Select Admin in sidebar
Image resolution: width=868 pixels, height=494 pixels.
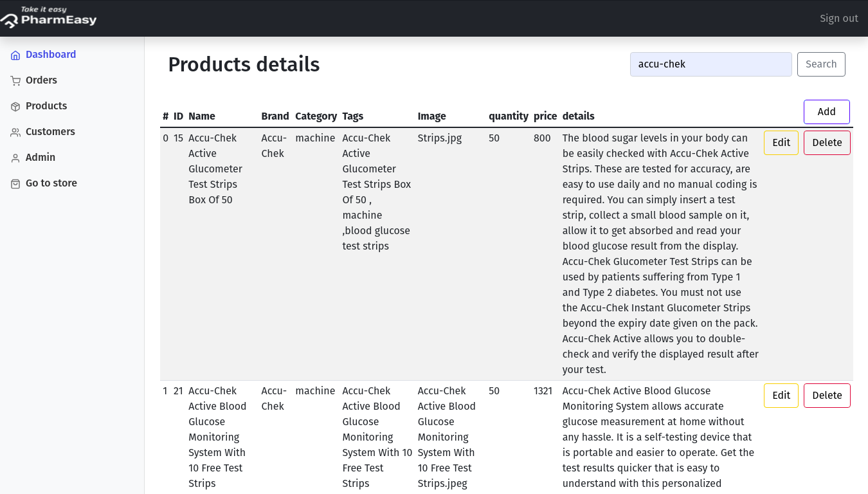pyautogui.click(x=41, y=158)
